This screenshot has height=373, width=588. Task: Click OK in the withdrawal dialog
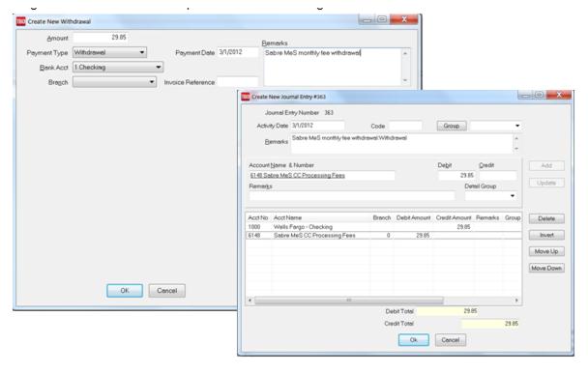pos(125,291)
